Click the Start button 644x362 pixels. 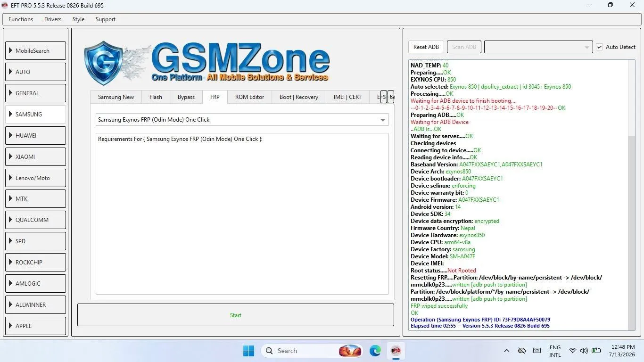[x=236, y=315]
